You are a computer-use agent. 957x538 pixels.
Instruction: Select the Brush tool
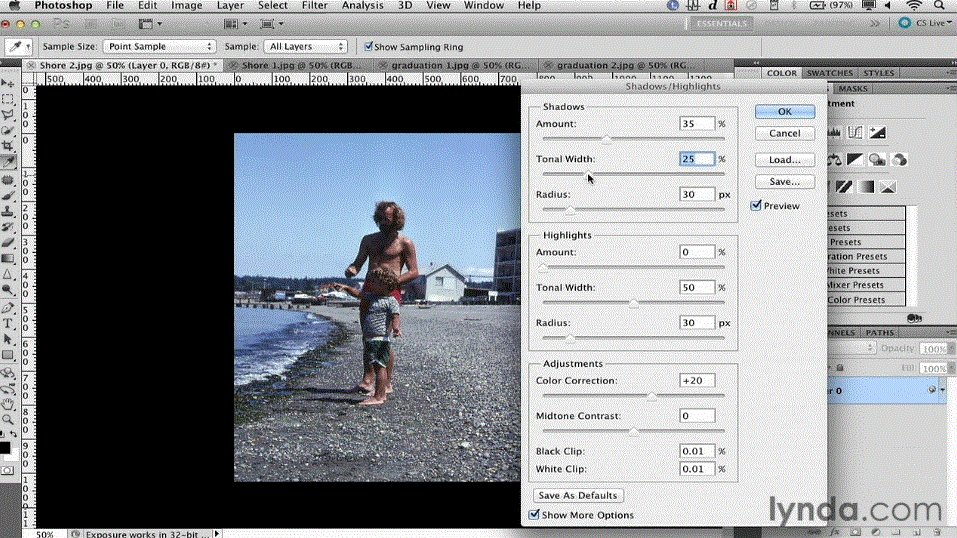pyautogui.click(x=8, y=196)
